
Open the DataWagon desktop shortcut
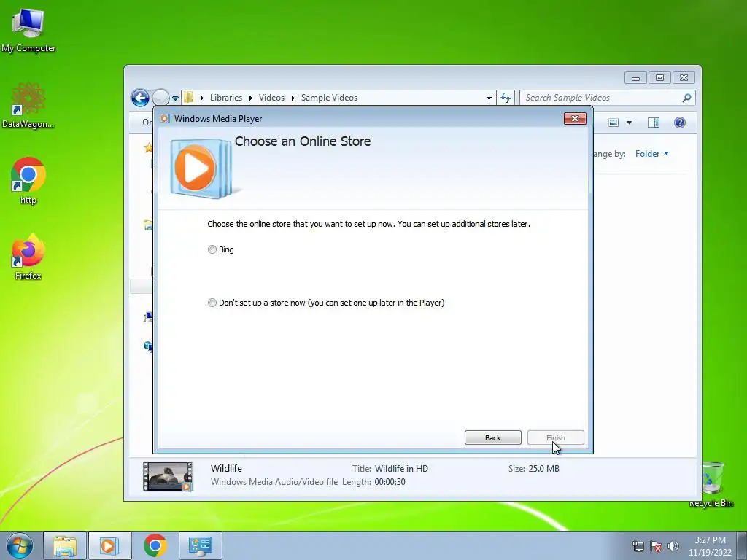28,105
